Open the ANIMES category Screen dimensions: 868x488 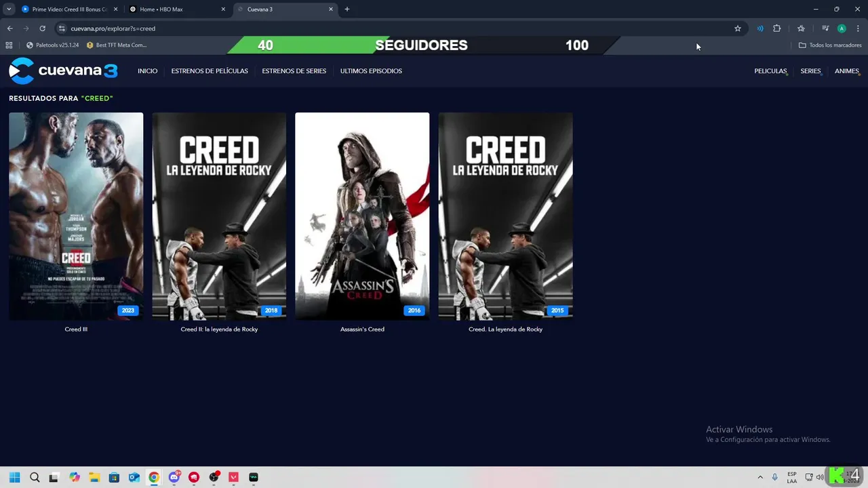click(846, 71)
